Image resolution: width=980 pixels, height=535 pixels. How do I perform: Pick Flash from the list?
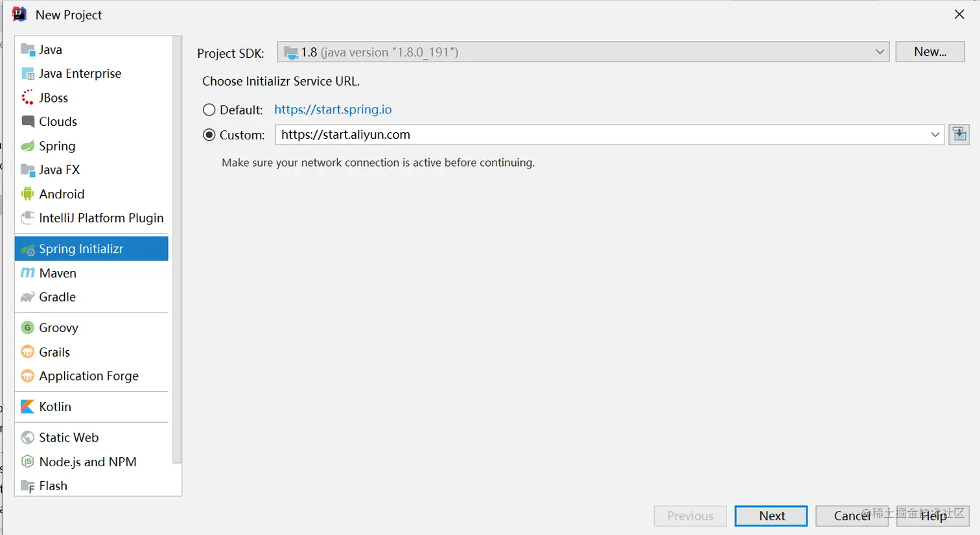(91, 486)
